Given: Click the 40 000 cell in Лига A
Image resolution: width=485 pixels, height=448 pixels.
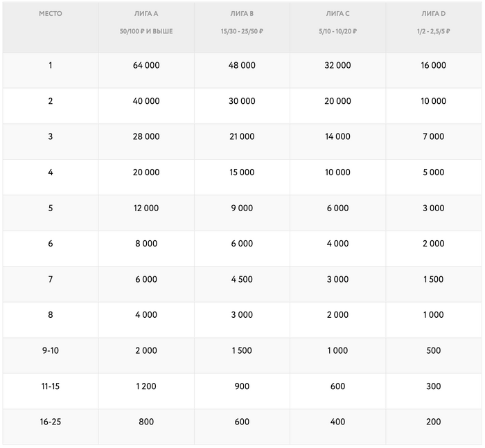Looking at the screenshot, I should click(x=145, y=101).
